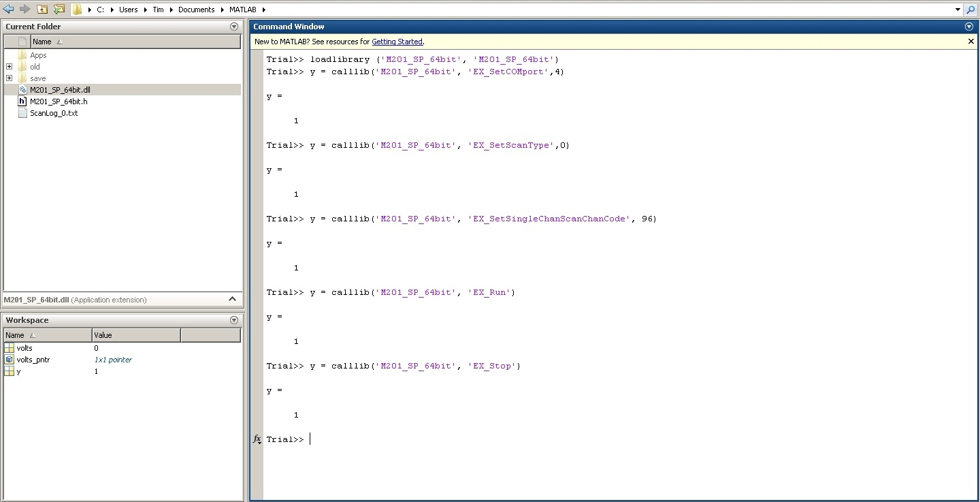
Task: Click the loadlibrary command line
Action: [412, 59]
